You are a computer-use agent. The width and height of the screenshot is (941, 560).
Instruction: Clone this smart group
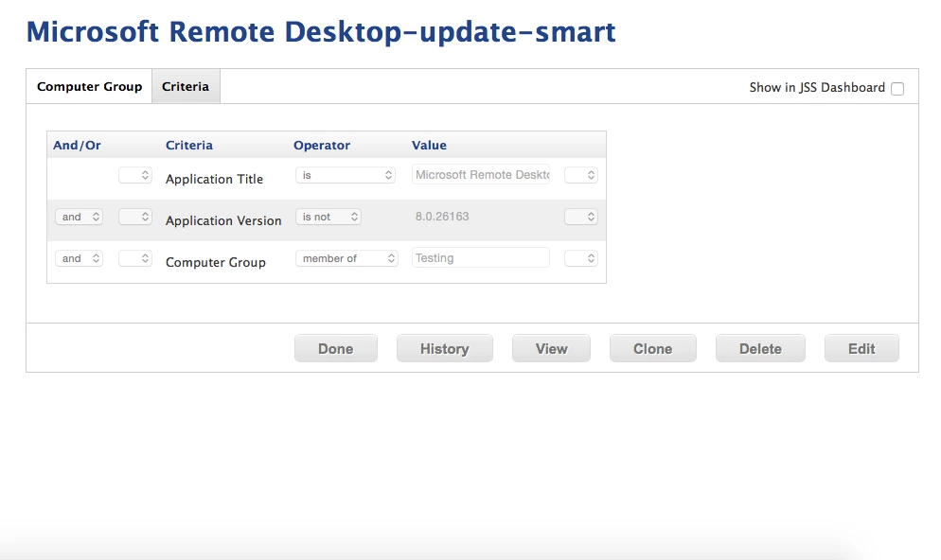pyautogui.click(x=653, y=348)
